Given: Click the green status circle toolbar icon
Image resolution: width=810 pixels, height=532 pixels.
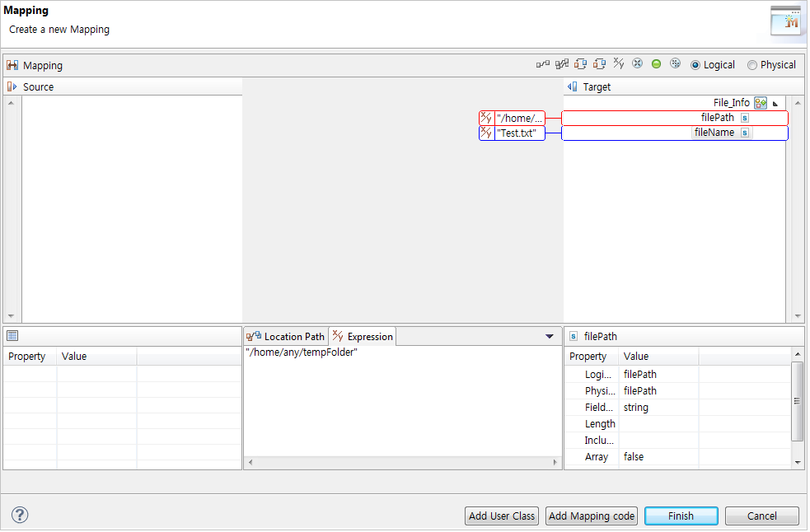Looking at the screenshot, I should (657, 63).
